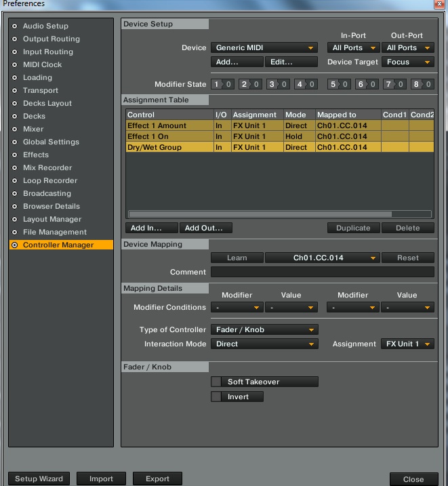The width and height of the screenshot is (448, 486).
Task: Click the MIDI Clock bullet icon
Action: 14,65
